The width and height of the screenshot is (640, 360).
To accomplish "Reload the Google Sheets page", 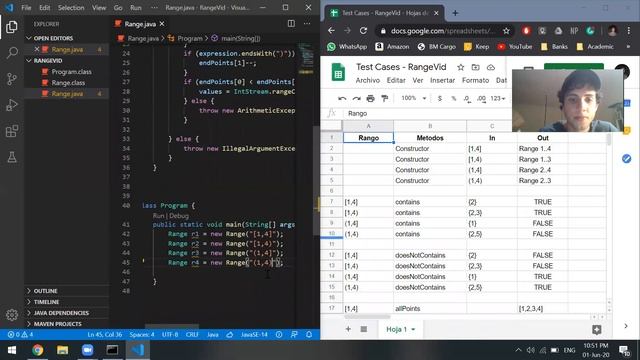I will pyautogui.click(x=363, y=31).
